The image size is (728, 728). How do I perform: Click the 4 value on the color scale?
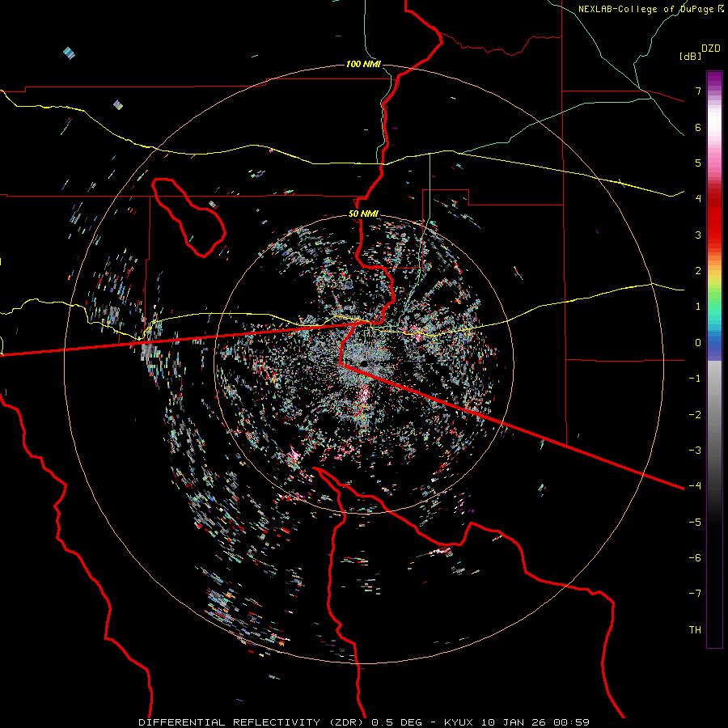(698, 199)
